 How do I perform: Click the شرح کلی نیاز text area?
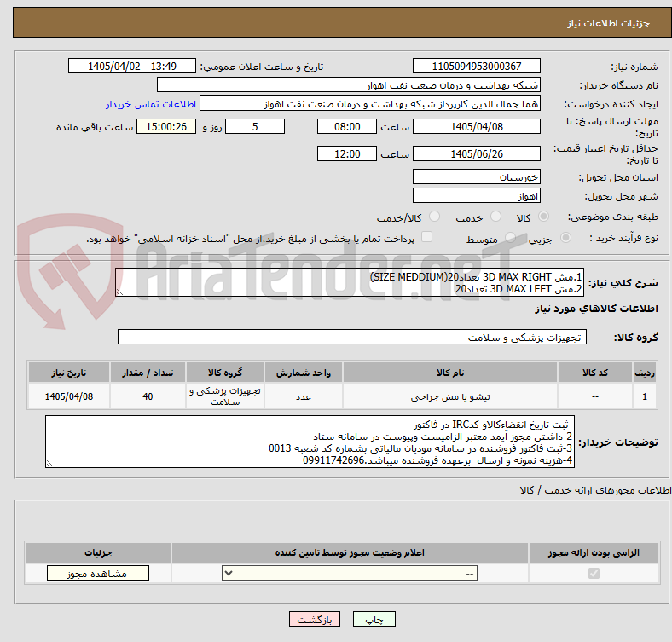coord(350,282)
